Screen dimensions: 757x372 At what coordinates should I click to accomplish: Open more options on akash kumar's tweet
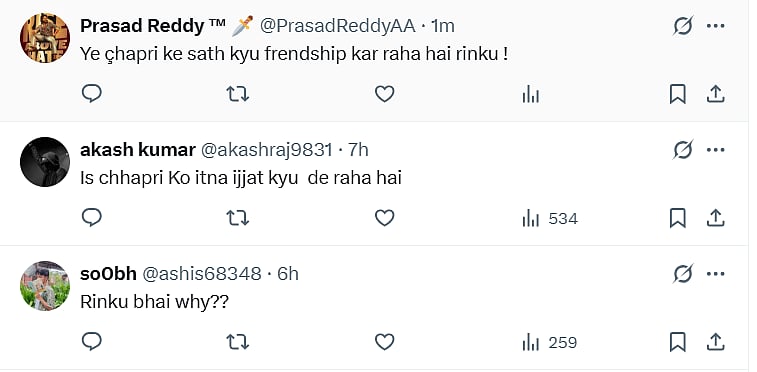click(x=715, y=150)
